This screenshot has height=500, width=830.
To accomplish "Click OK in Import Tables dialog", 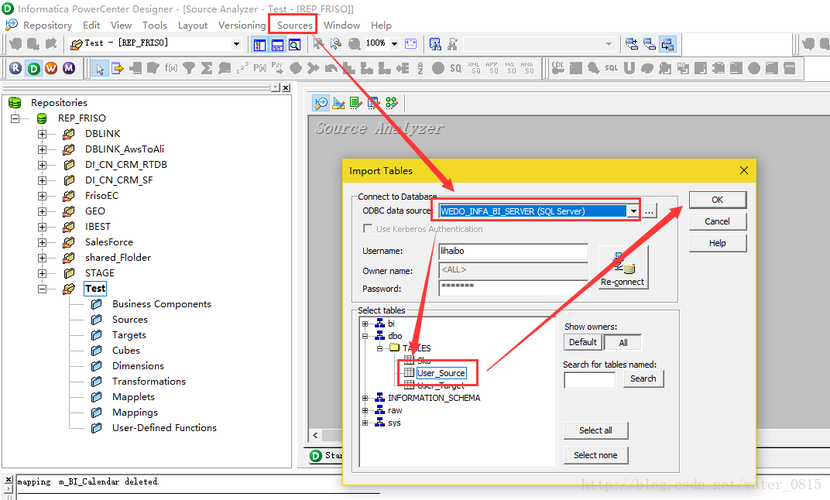I will click(717, 199).
